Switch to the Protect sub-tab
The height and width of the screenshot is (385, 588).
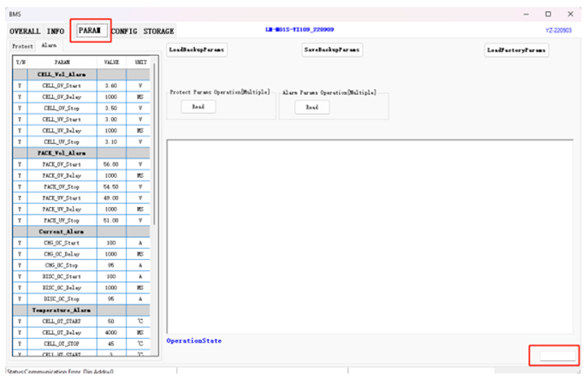click(x=22, y=45)
